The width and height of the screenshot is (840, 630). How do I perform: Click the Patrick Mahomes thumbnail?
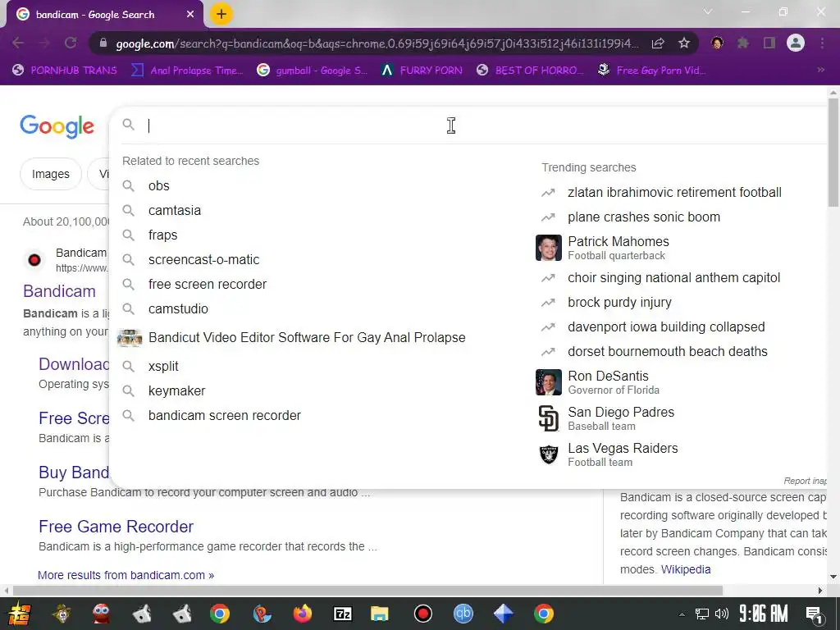(x=549, y=248)
